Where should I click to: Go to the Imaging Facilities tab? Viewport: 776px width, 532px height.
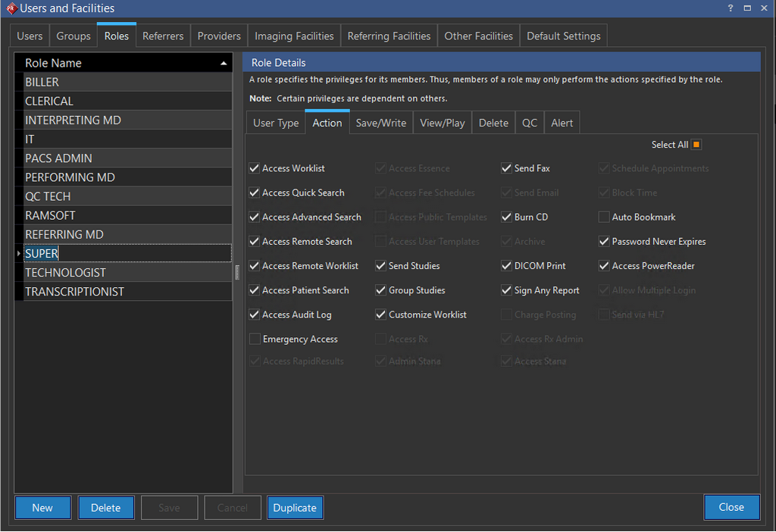294,36
